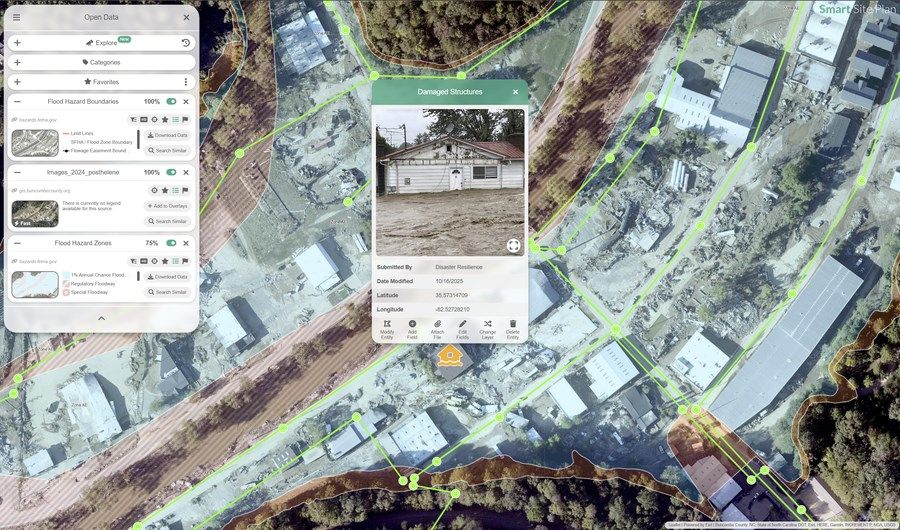Collapse the Open Data panel with chevron

[101, 318]
